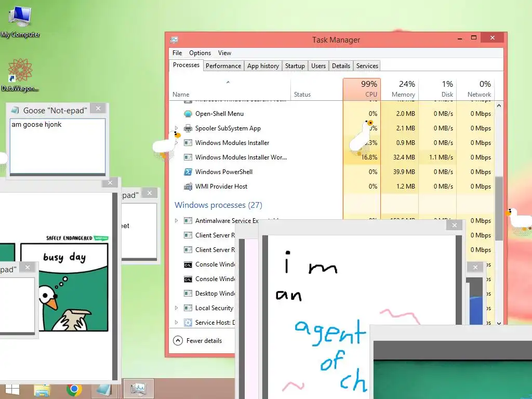The height and width of the screenshot is (399, 532).
Task: Click the Task Manager scrollbar thumb
Action: pos(499,209)
